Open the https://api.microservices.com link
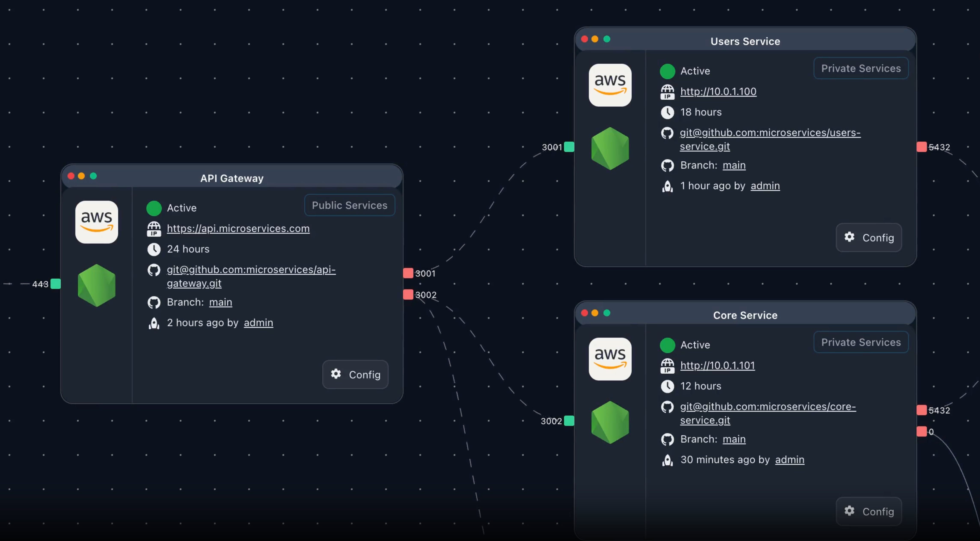Screen dimensions: 980x541 tap(238, 228)
